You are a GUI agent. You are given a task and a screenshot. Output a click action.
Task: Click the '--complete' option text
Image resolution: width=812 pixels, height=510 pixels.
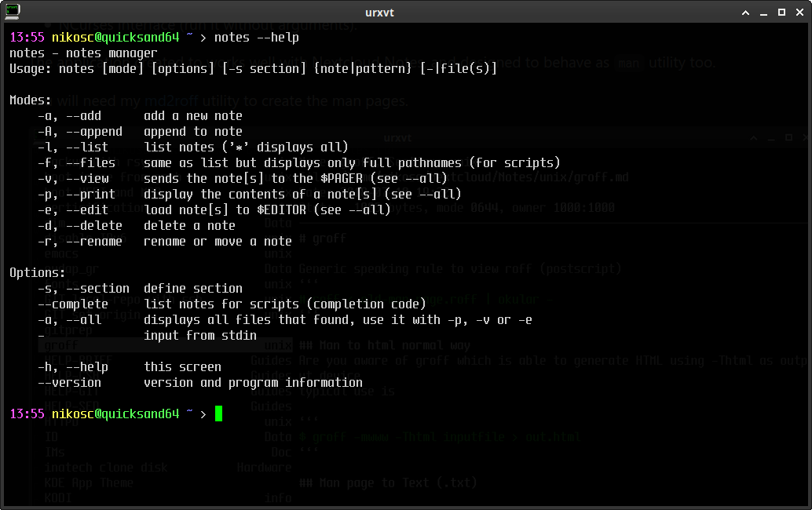(x=73, y=304)
